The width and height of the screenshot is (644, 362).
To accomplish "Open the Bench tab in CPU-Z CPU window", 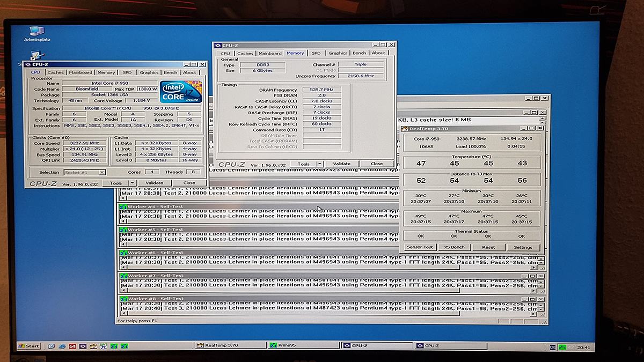I will [x=171, y=72].
